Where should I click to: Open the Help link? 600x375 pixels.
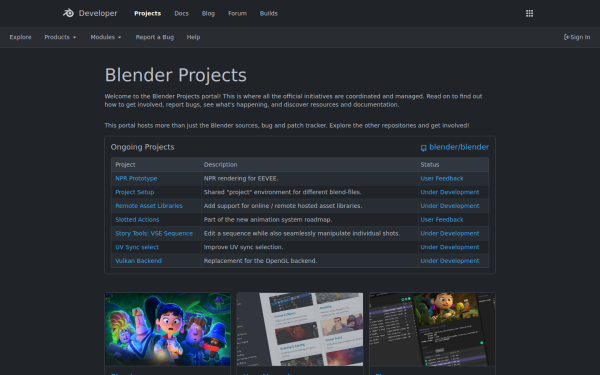[x=193, y=37]
